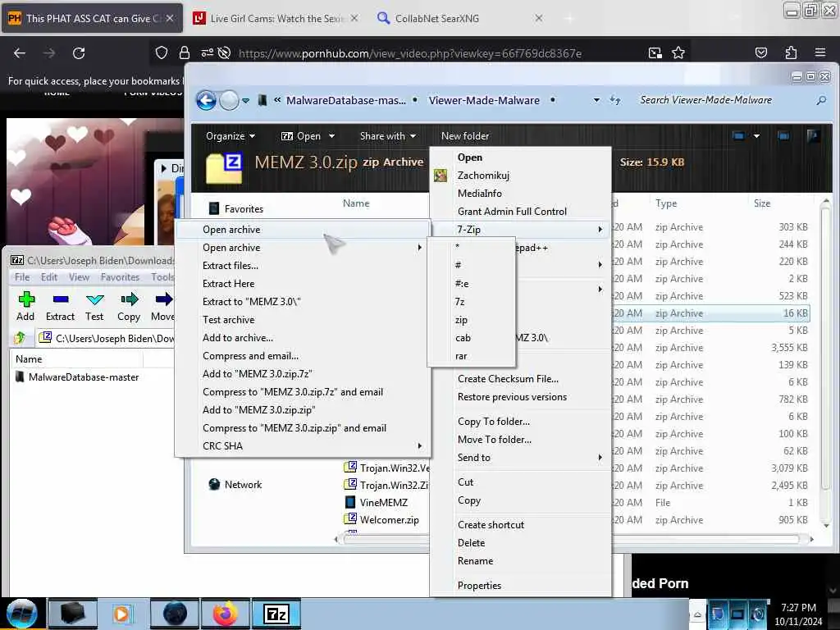840x630 pixels.
Task: Click Search Viewer-Made-Malware field
Action: coord(724,100)
